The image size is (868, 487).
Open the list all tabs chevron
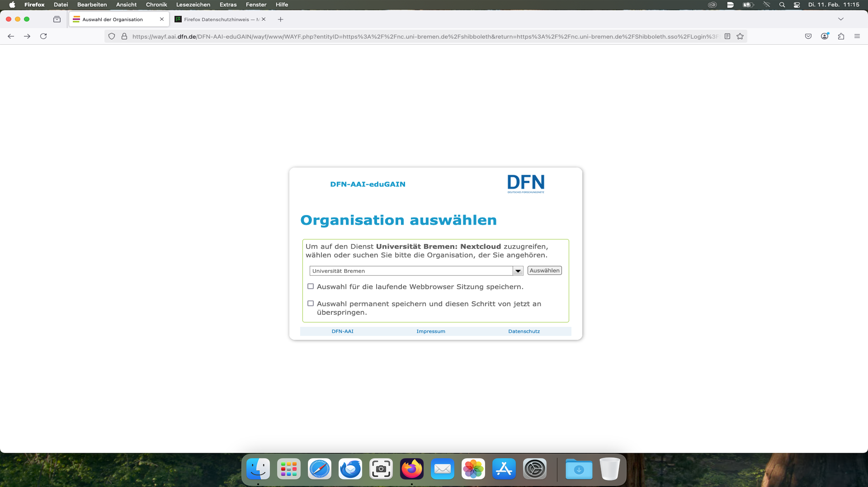click(841, 19)
